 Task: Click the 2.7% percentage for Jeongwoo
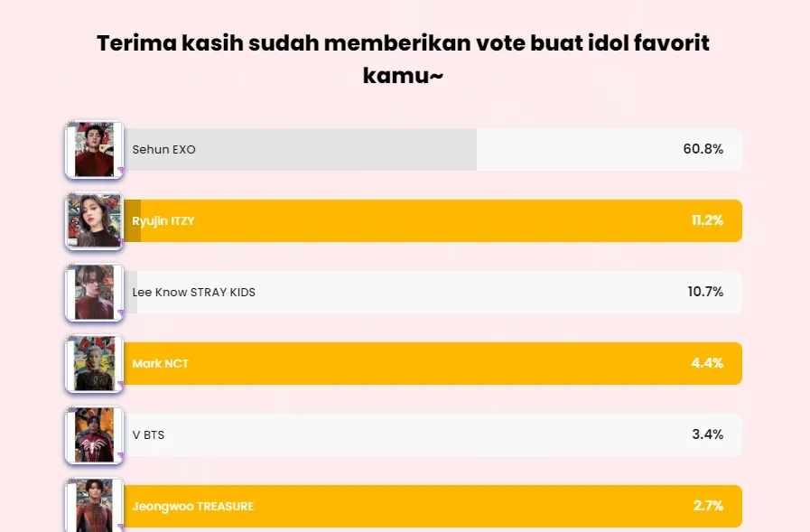(x=708, y=505)
